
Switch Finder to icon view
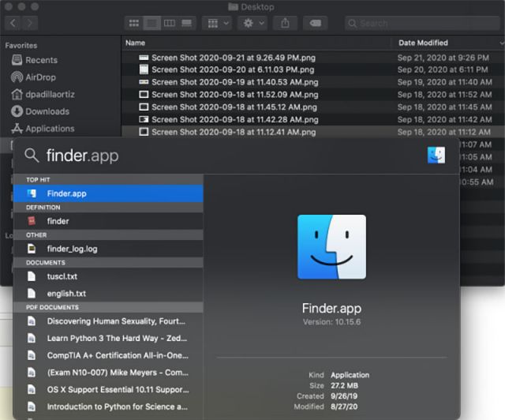pyautogui.click(x=134, y=24)
